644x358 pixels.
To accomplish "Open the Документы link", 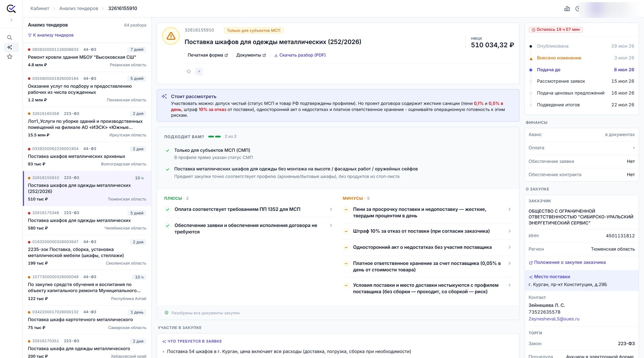I will click(251, 55).
